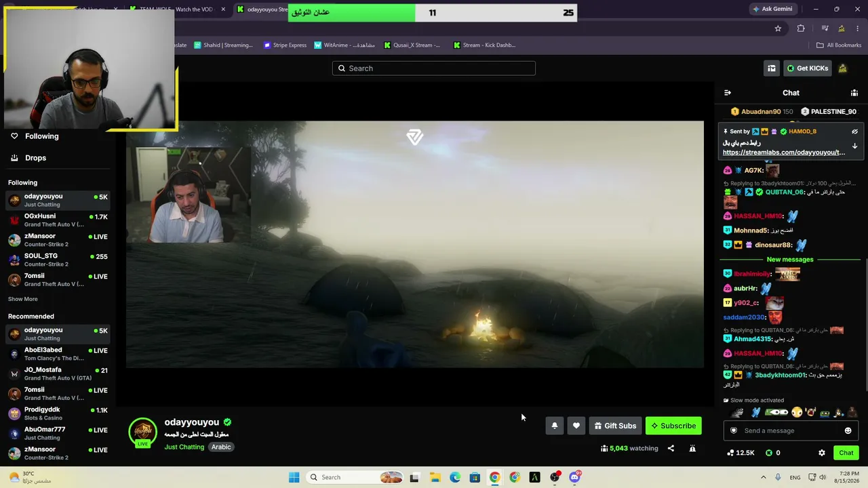Image resolution: width=868 pixels, height=488 pixels.
Task: Open the emoji picker in chat
Action: coord(848,430)
